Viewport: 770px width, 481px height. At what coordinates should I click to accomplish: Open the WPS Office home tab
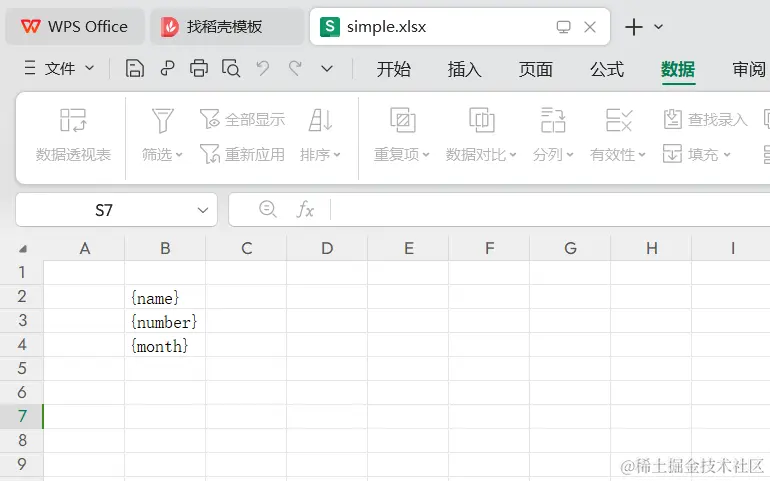click(x=75, y=27)
